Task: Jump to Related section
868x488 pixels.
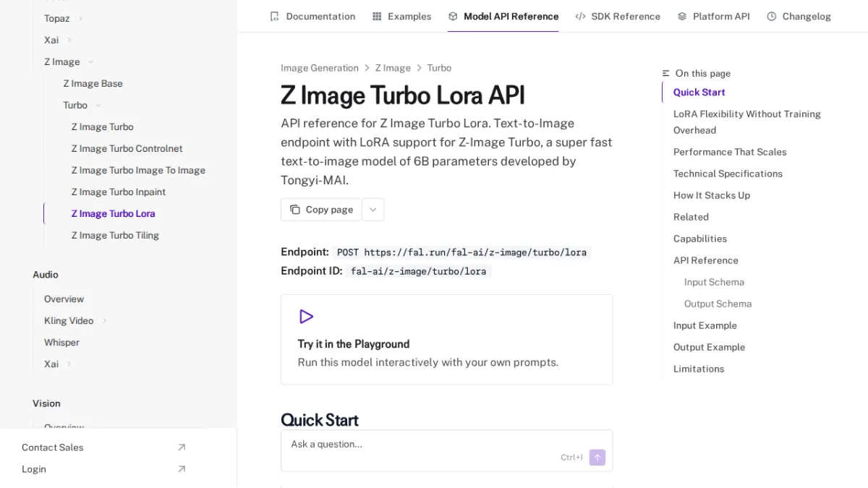Action: coord(691,217)
